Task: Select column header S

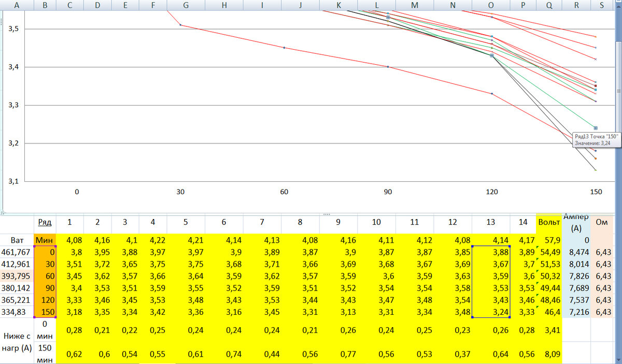Action: pyautogui.click(x=601, y=5)
